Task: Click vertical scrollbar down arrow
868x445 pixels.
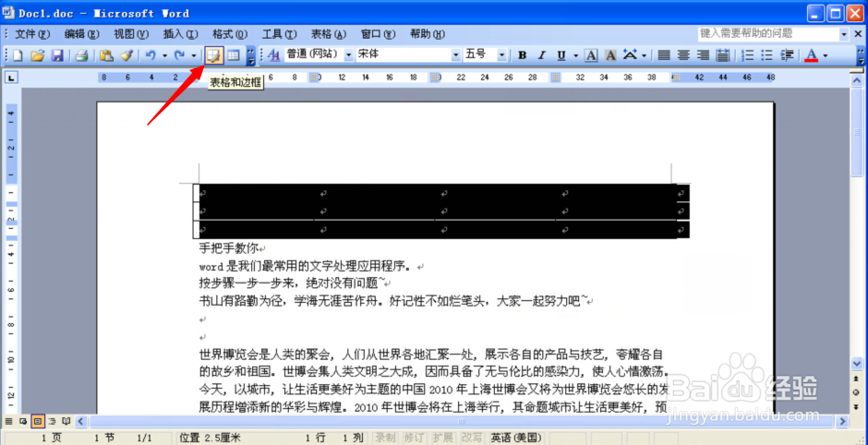Action: point(858,364)
